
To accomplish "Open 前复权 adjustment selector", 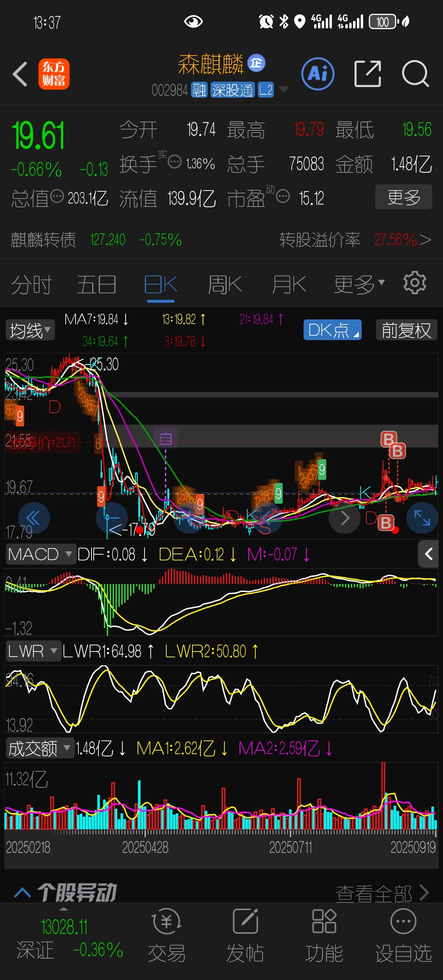I will click(x=406, y=330).
